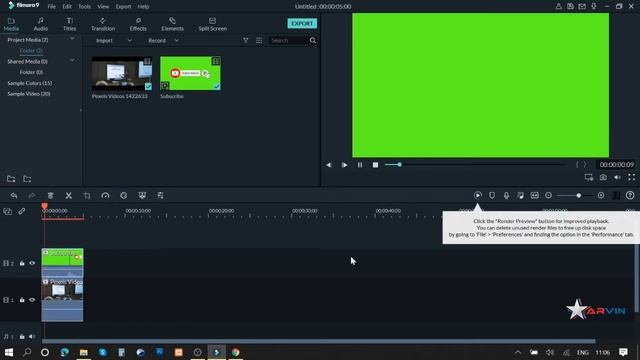Click the search magnifier in media library
The width and height of the screenshot is (640, 360).
313,40
